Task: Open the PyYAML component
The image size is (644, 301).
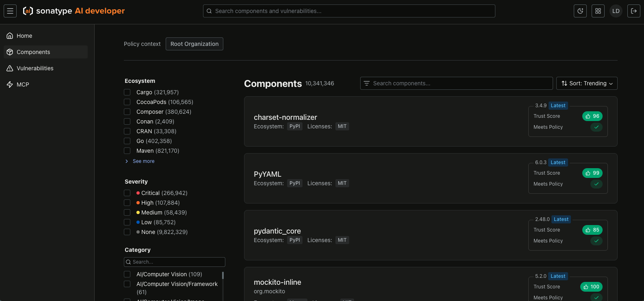Action: coord(268,174)
